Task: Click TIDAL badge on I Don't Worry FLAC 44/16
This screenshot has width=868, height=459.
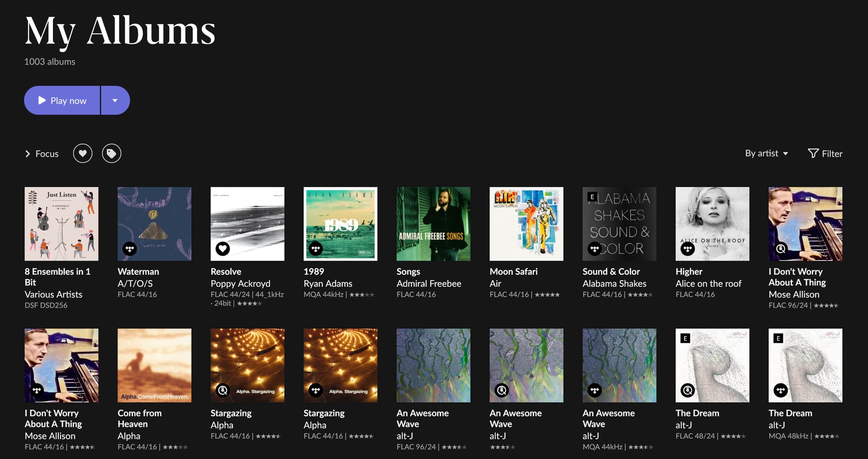Action: pyautogui.click(x=37, y=390)
